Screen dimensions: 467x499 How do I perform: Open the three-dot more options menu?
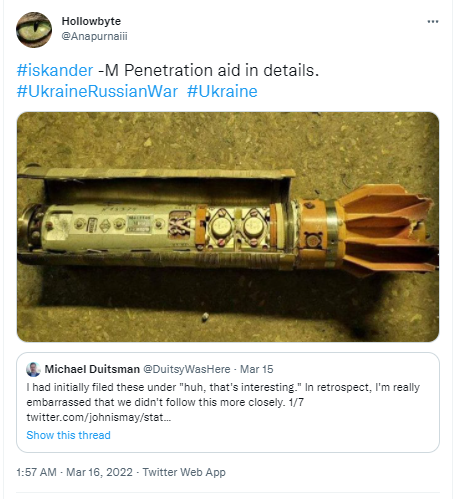click(432, 22)
